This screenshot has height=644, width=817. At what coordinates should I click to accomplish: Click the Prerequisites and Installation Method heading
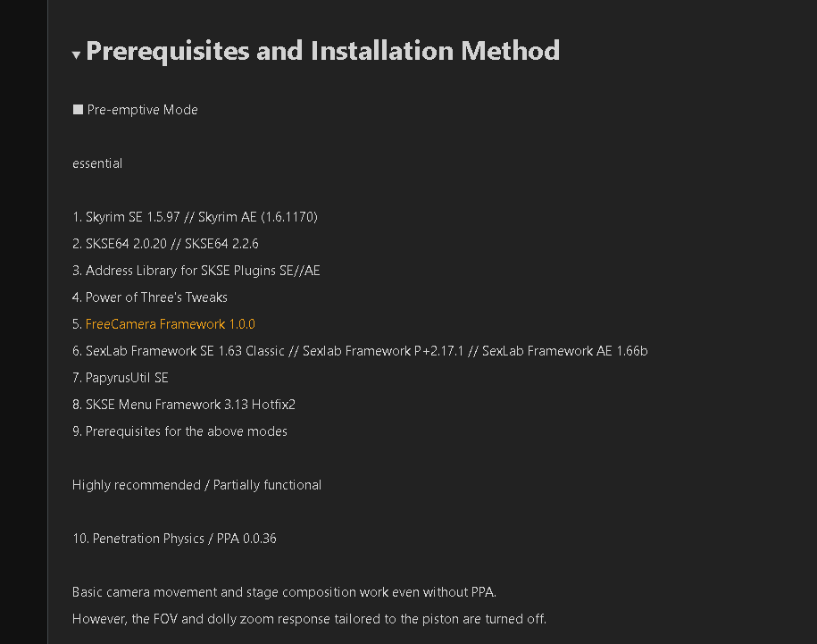322,51
